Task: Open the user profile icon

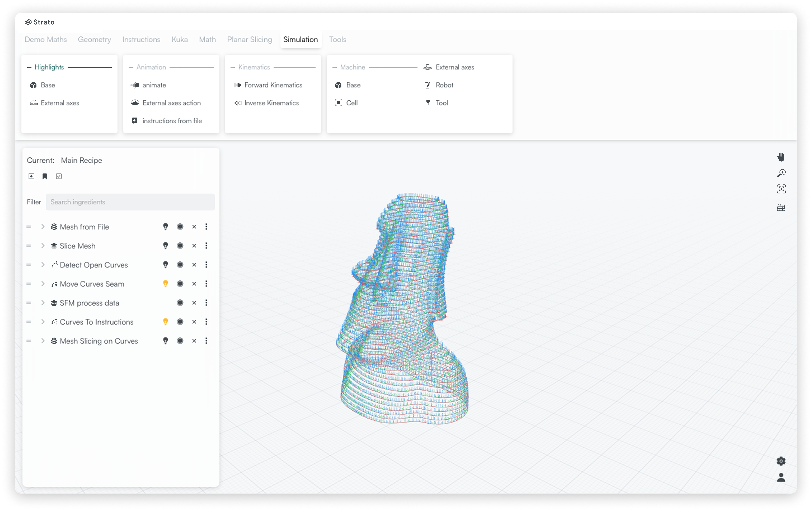Action: pyautogui.click(x=781, y=477)
